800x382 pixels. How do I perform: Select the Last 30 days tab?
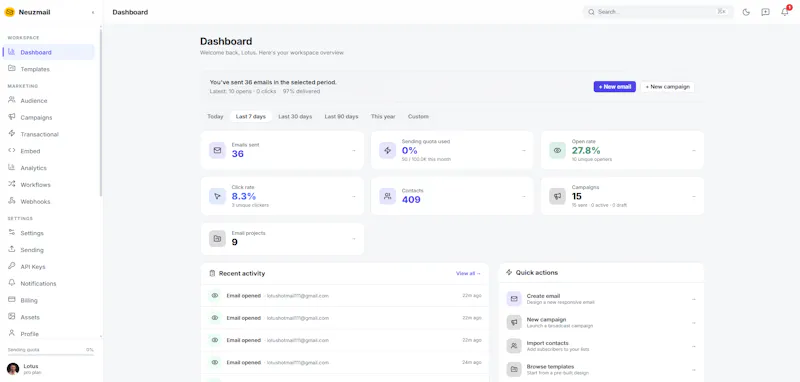[295, 116]
